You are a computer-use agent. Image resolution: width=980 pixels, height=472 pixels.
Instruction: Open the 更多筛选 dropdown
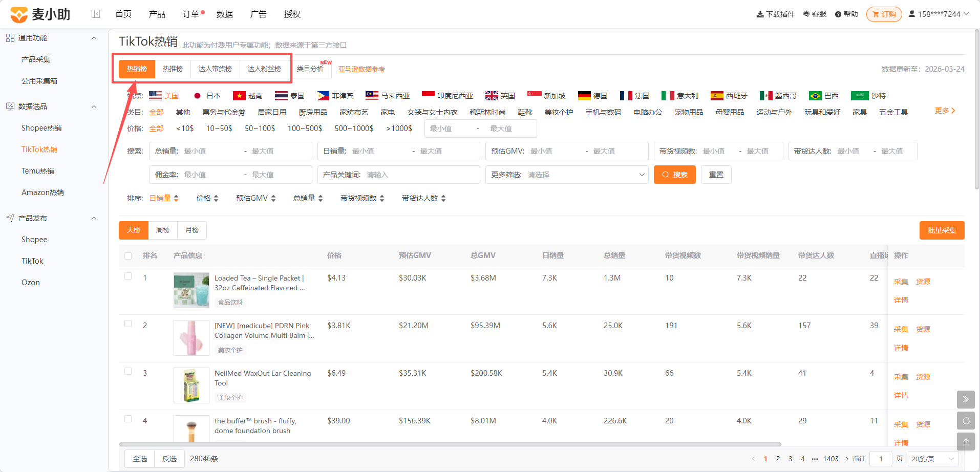pyautogui.click(x=567, y=175)
